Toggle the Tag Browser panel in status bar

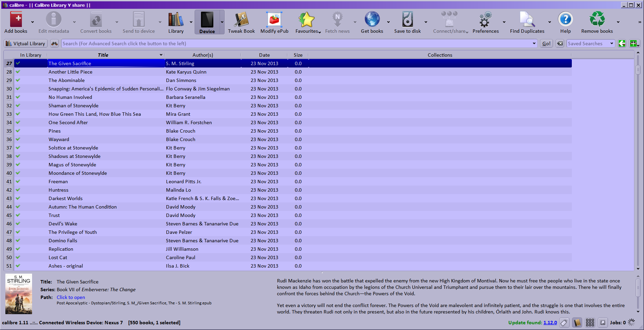pos(564,323)
